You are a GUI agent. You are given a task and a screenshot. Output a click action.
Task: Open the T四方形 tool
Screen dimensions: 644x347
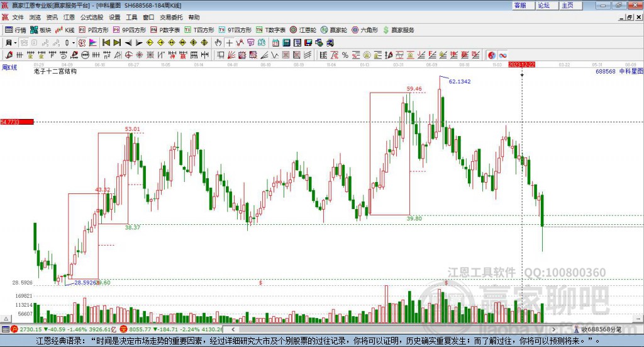pos(199,30)
